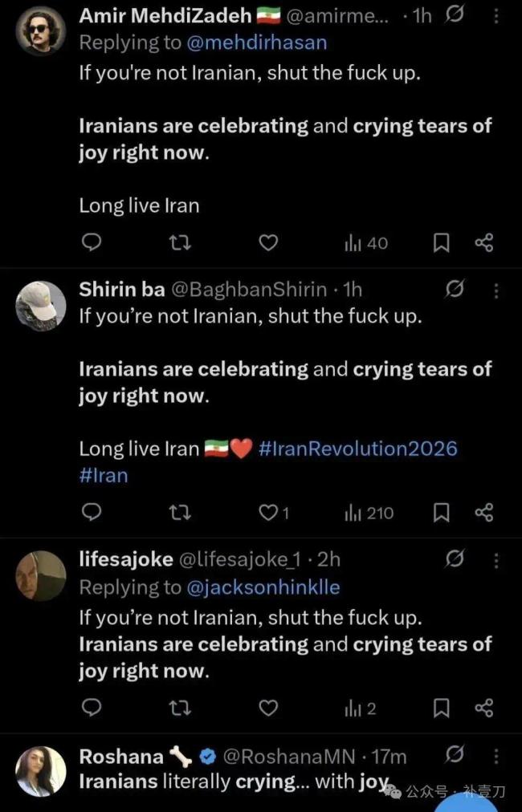View analytics showing 210 views
The image size is (522, 812).
(x=369, y=512)
